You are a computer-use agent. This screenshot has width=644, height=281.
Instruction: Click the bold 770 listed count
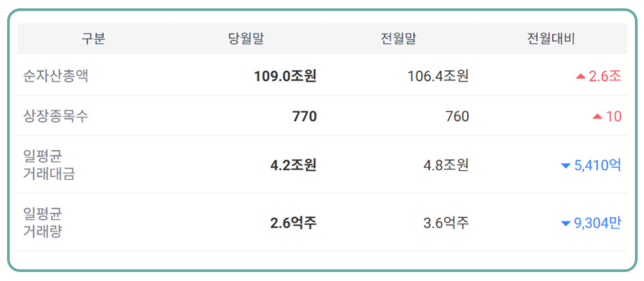pyautogui.click(x=304, y=117)
